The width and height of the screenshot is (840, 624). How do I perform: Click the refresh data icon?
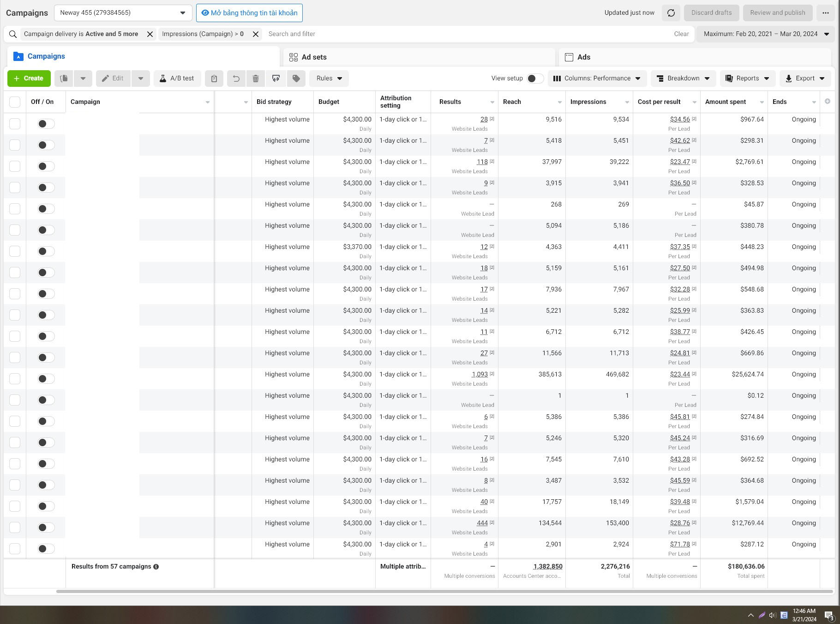pyautogui.click(x=671, y=13)
